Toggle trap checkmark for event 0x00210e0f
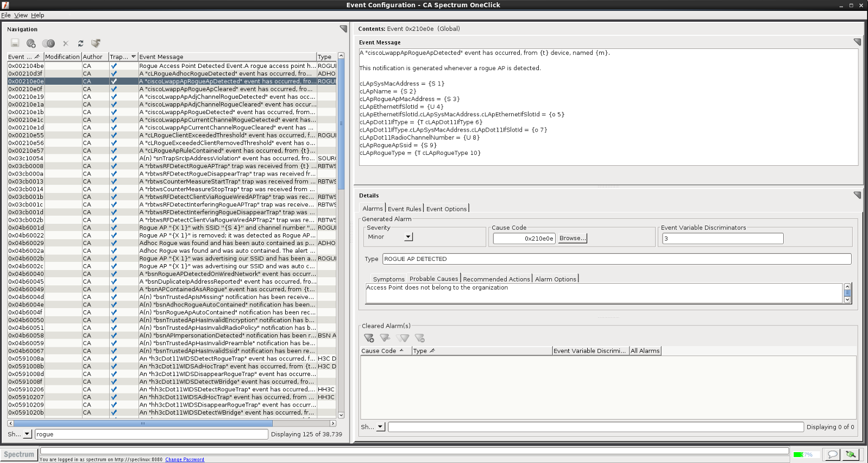868x463 pixels. click(114, 89)
